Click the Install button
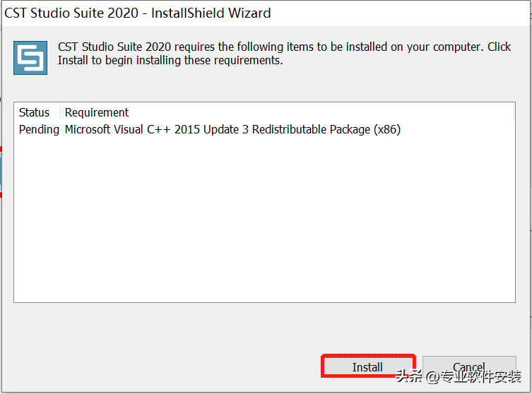 coord(367,366)
